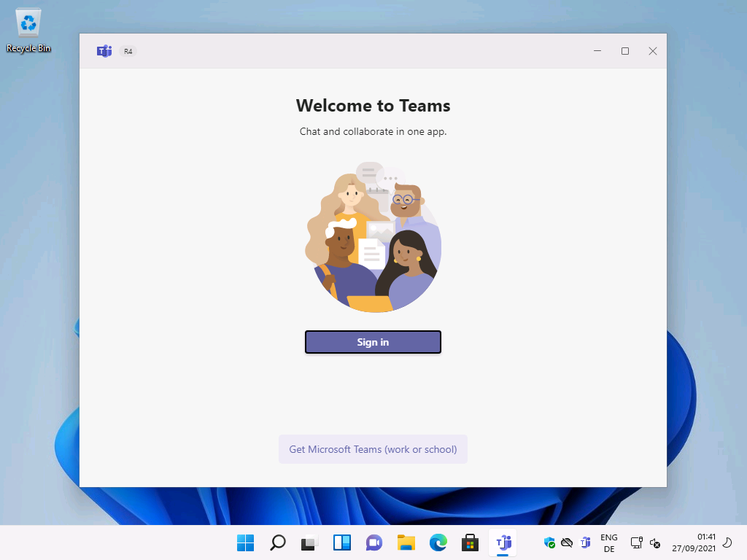Viewport: 747px width, 560px height.
Task: Open clock and date 01:41 27/09/2021
Action: 694,542
